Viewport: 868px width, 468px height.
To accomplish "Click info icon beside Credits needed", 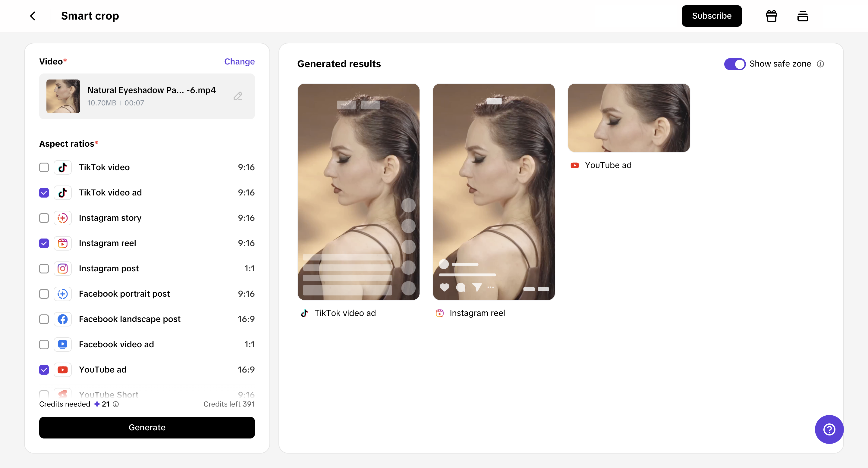I will 115,404.
